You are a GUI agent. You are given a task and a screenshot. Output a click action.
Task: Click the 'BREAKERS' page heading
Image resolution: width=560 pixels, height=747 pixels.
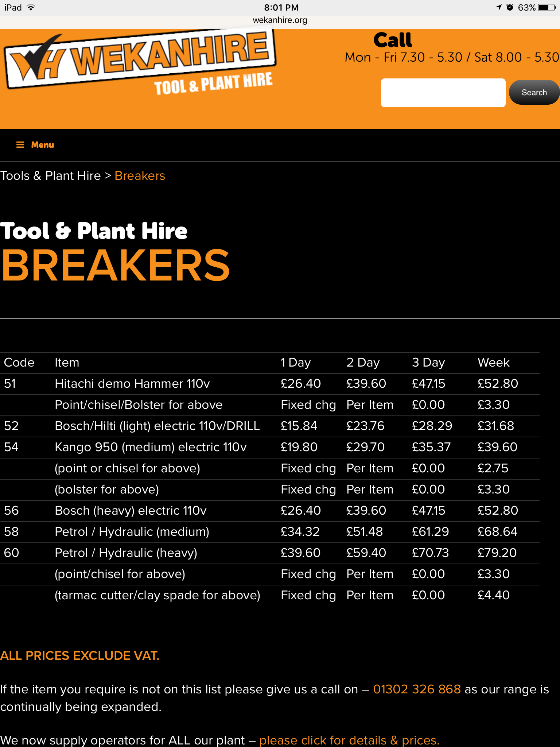coord(115,265)
